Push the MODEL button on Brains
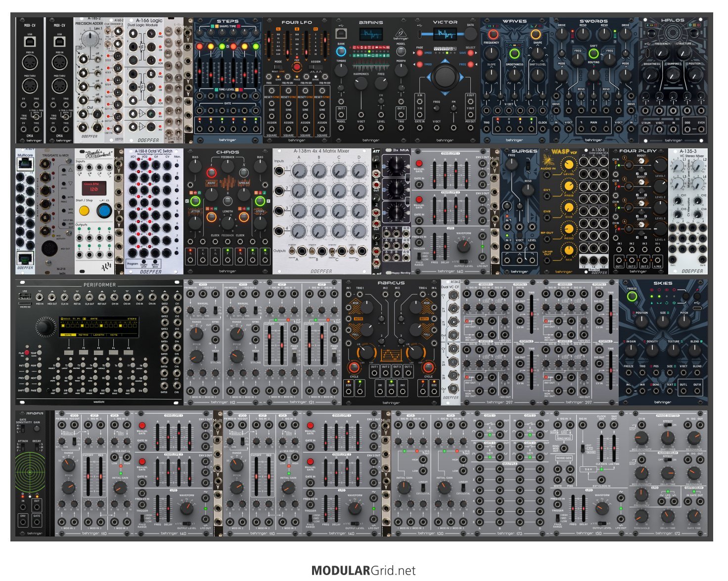 (x=401, y=51)
